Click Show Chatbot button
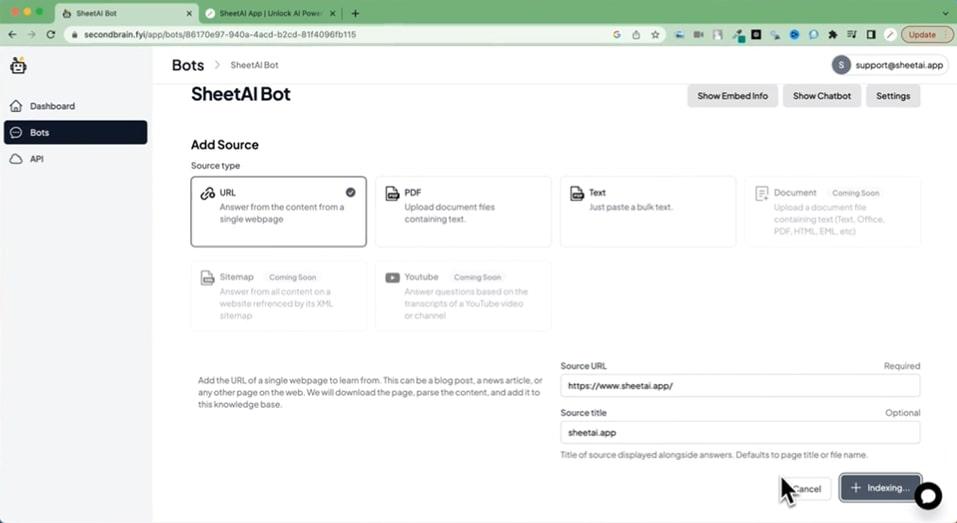957x523 pixels. coord(822,96)
